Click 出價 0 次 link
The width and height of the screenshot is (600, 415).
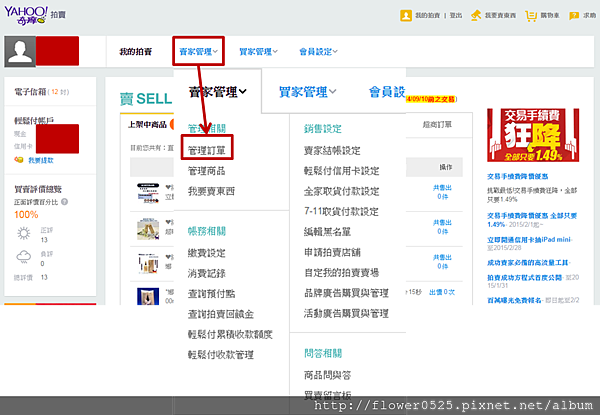pyautogui.click(x=442, y=292)
